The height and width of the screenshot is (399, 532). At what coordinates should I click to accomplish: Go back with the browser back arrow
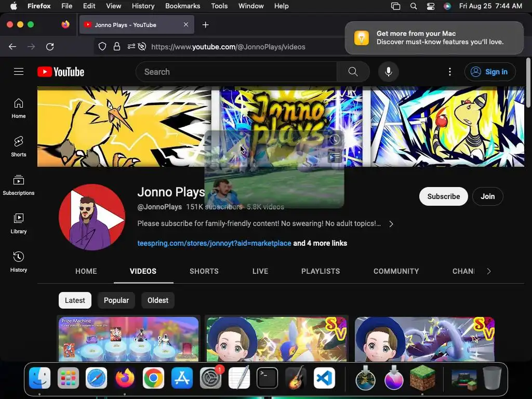pyautogui.click(x=12, y=46)
